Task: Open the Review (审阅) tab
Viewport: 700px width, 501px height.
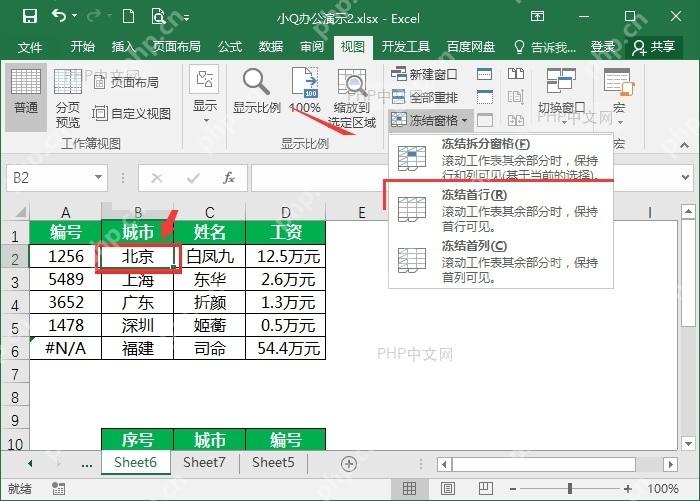Action: click(x=312, y=46)
